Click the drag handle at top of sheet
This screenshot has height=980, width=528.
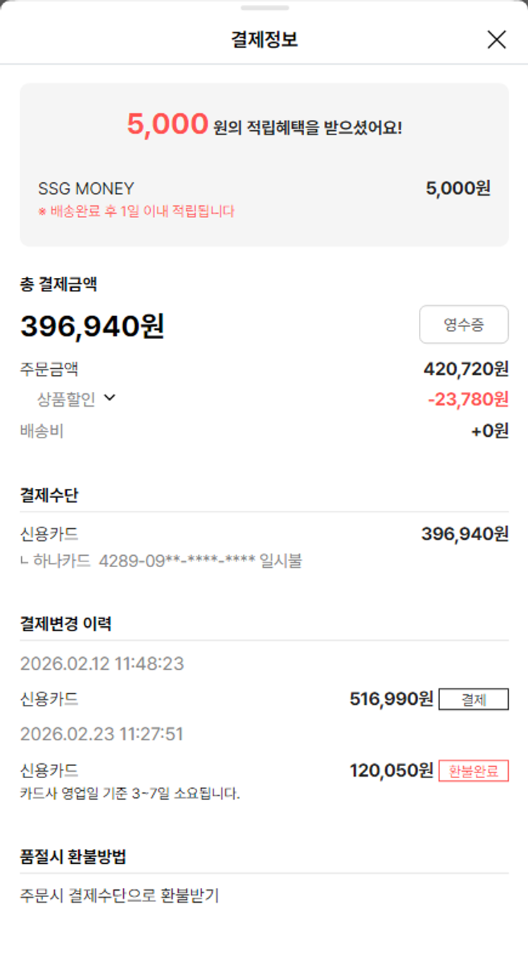[264, 8]
